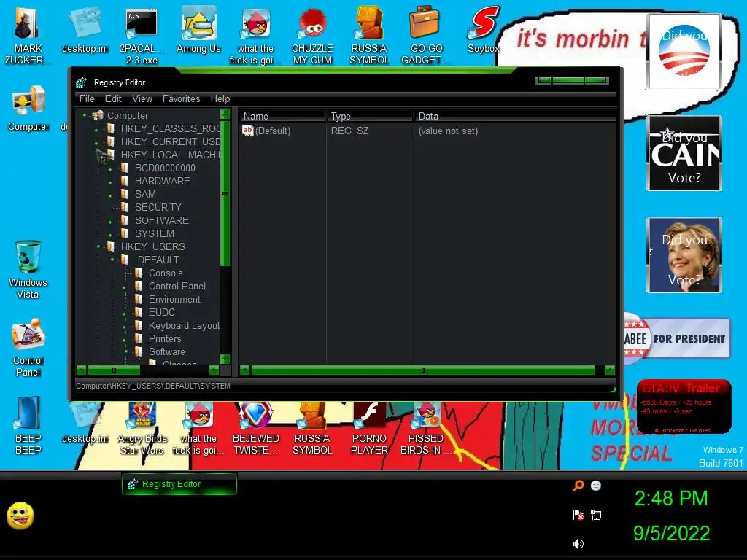Image resolution: width=747 pixels, height=560 pixels.
Task: Collapse the .DEFAULT key
Action: [113, 260]
